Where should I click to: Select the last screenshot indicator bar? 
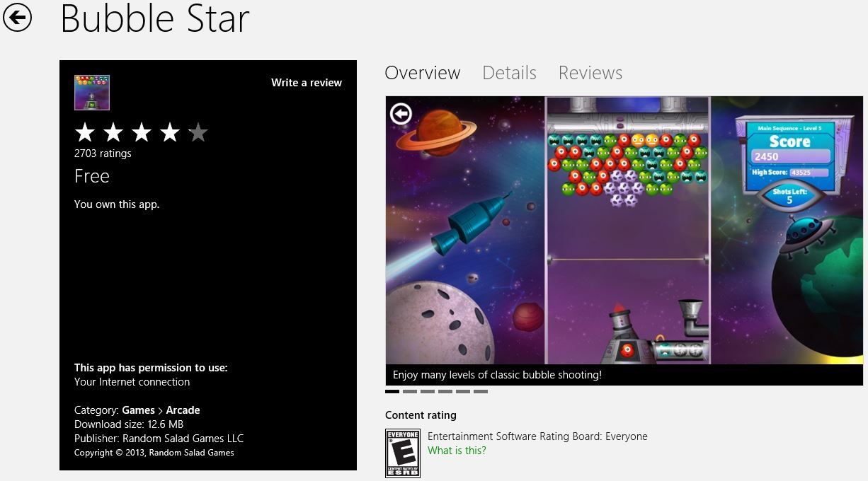(x=481, y=391)
